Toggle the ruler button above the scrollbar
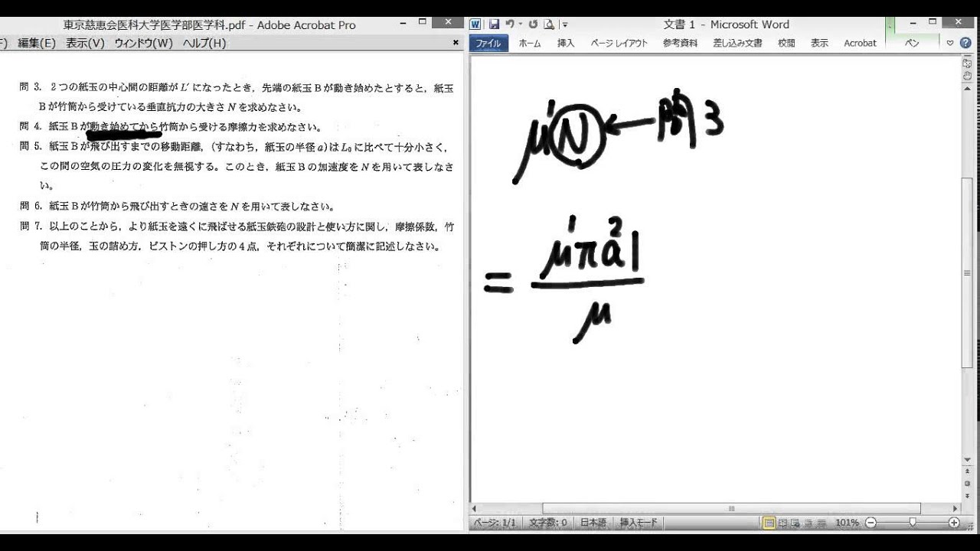 click(968, 63)
